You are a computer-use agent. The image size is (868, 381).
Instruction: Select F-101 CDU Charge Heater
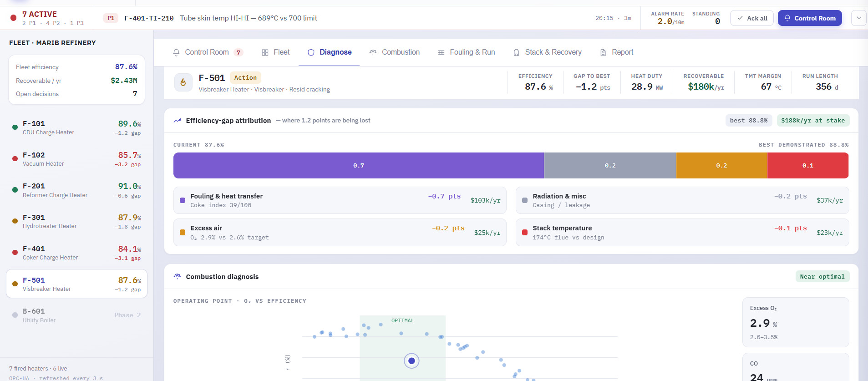pos(76,127)
